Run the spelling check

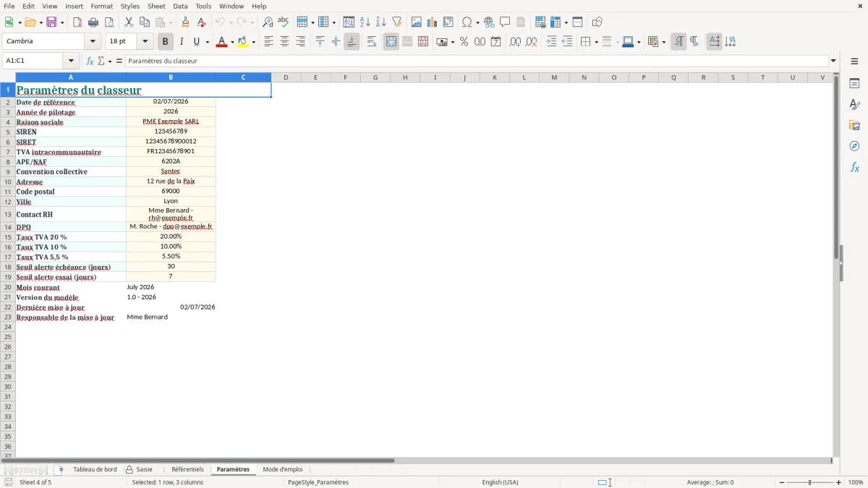[284, 22]
